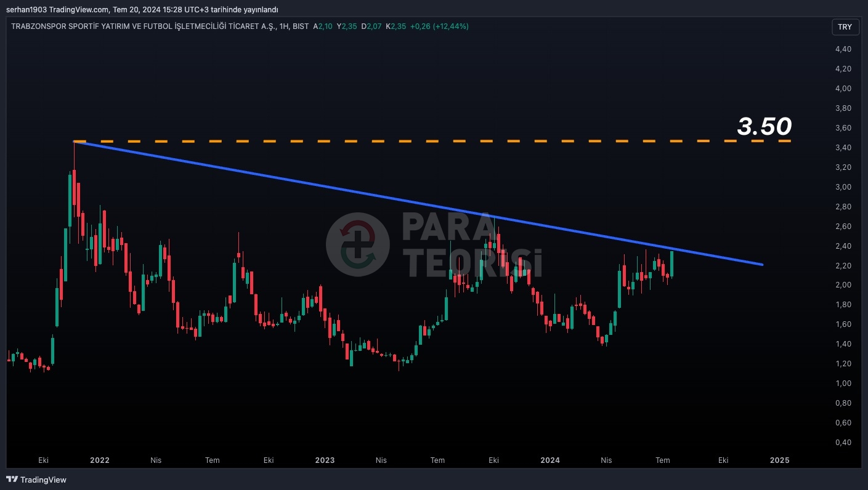Click the 2024 time axis label
Viewport: 868px width, 490px height.
[x=550, y=460]
